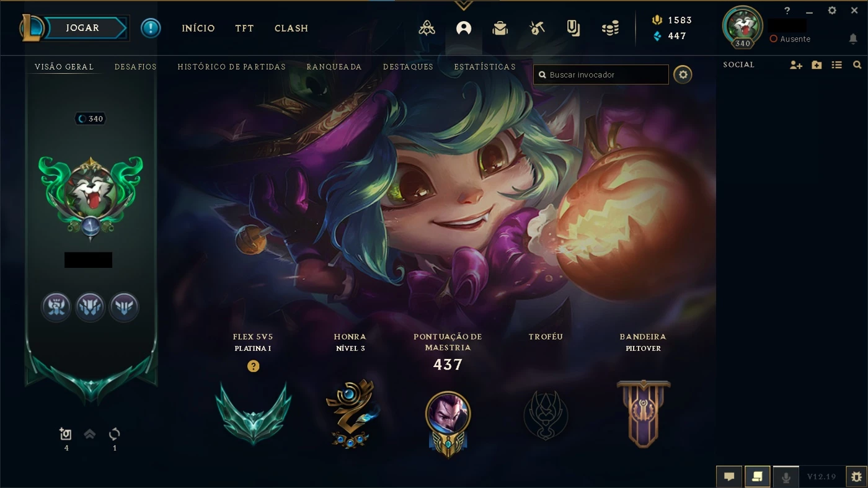Screen dimensions: 868x488
Task: Open the blue alert notice icon
Action: click(151, 28)
